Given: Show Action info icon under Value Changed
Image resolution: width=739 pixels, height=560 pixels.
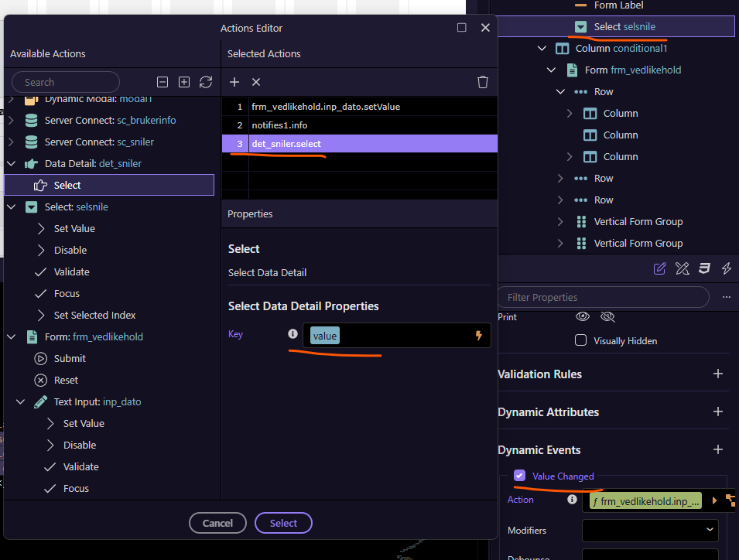Looking at the screenshot, I should click(572, 499).
